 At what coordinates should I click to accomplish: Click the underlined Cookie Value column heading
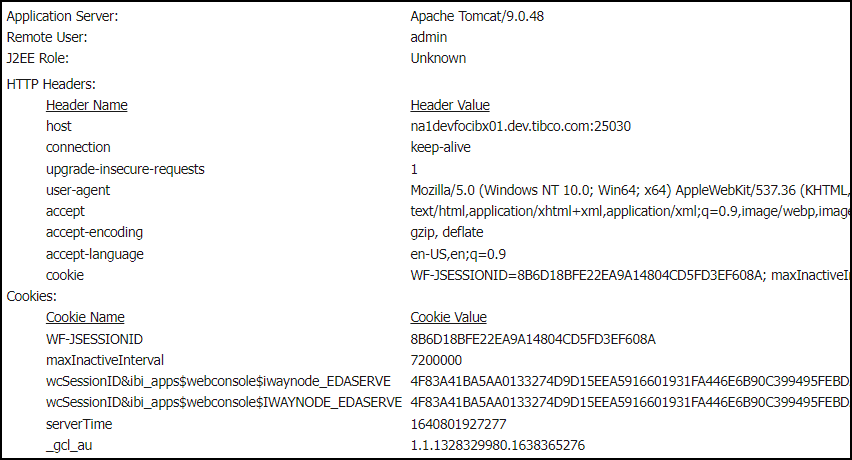click(448, 317)
